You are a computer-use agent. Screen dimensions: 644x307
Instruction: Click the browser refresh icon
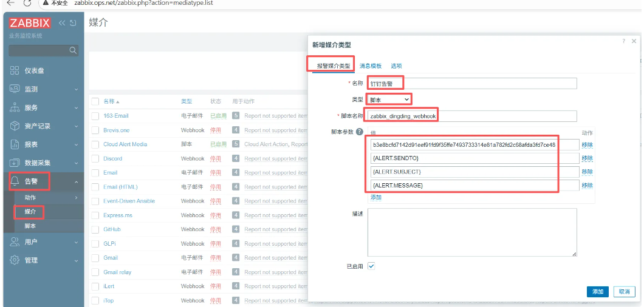coord(27,3)
